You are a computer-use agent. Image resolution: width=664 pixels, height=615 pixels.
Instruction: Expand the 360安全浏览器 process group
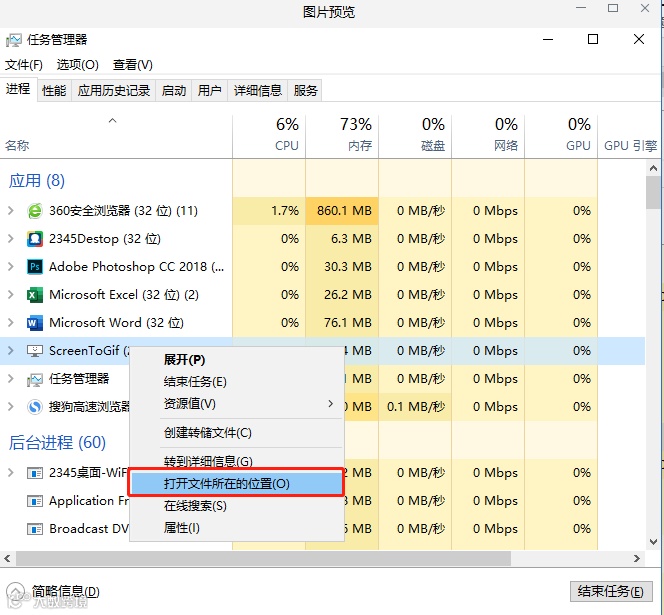(11, 211)
